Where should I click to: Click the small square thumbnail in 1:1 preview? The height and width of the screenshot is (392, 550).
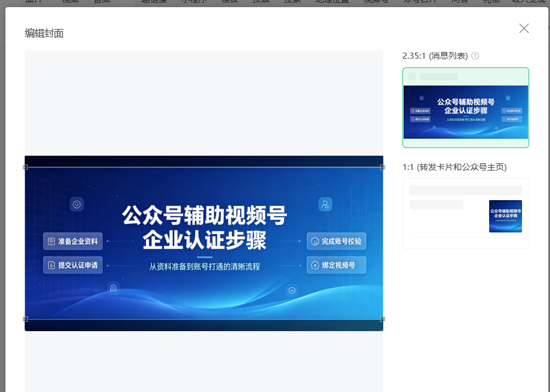(506, 216)
